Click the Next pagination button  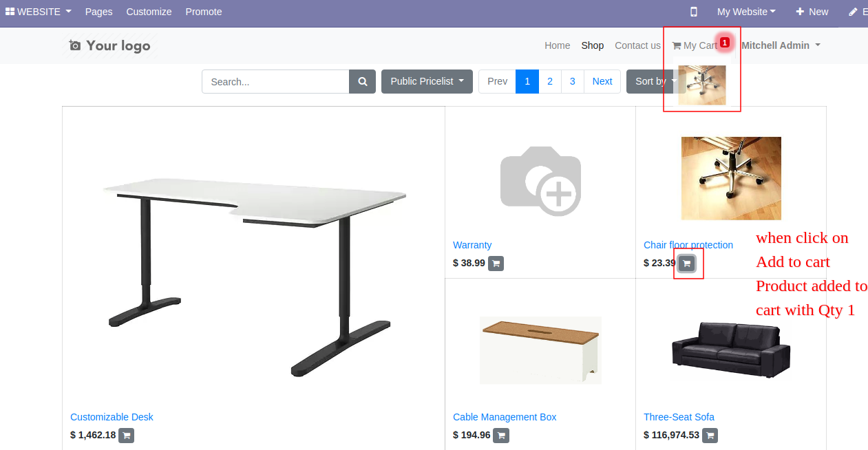pyautogui.click(x=602, y=81)
